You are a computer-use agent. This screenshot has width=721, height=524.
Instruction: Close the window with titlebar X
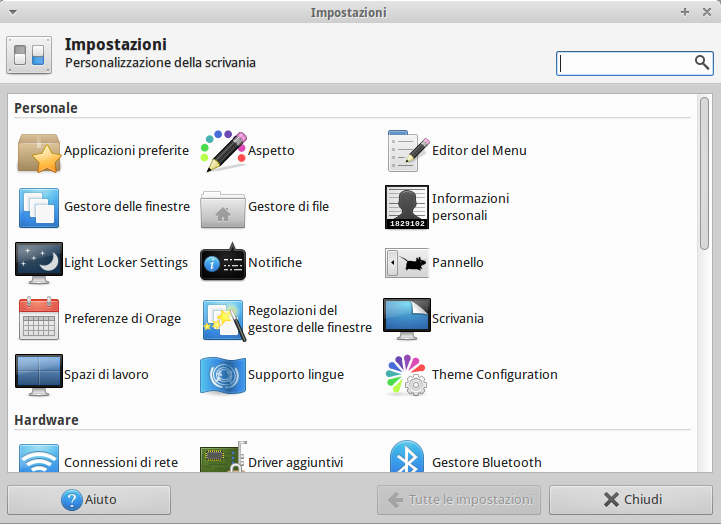click(x=707, y=12)
